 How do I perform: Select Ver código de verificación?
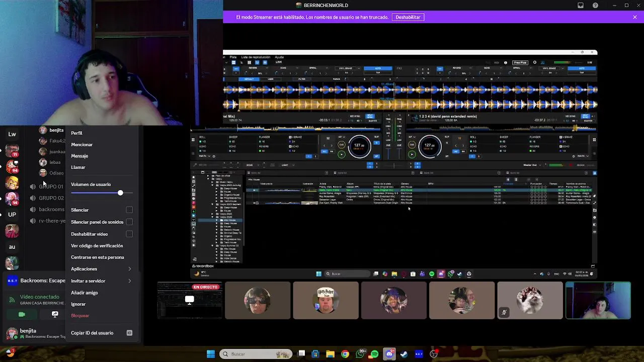pyautogui.click(x=101, y=245)
